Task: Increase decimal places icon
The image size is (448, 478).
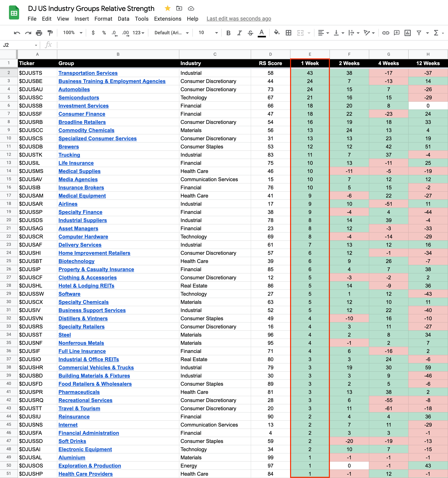Action: click(x=126, y=33)
